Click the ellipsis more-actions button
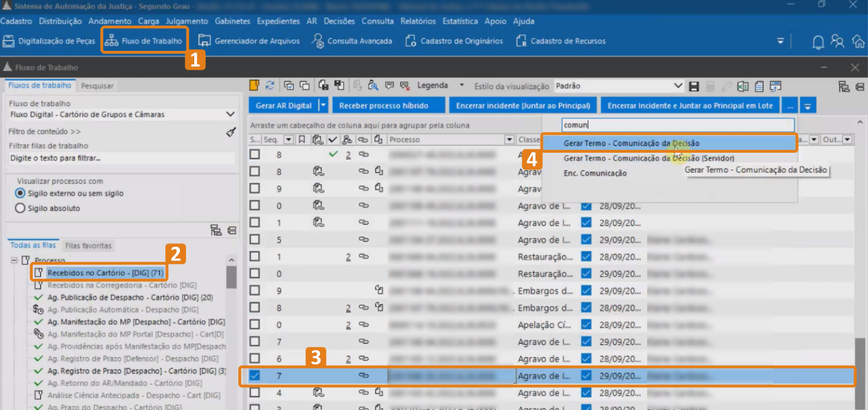The image size is (868, 410). pos(790,106)
